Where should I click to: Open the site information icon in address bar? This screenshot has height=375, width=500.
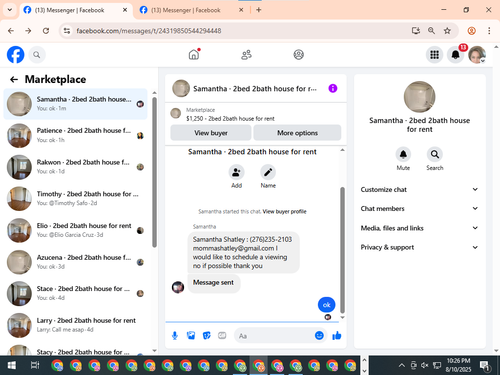67,31
